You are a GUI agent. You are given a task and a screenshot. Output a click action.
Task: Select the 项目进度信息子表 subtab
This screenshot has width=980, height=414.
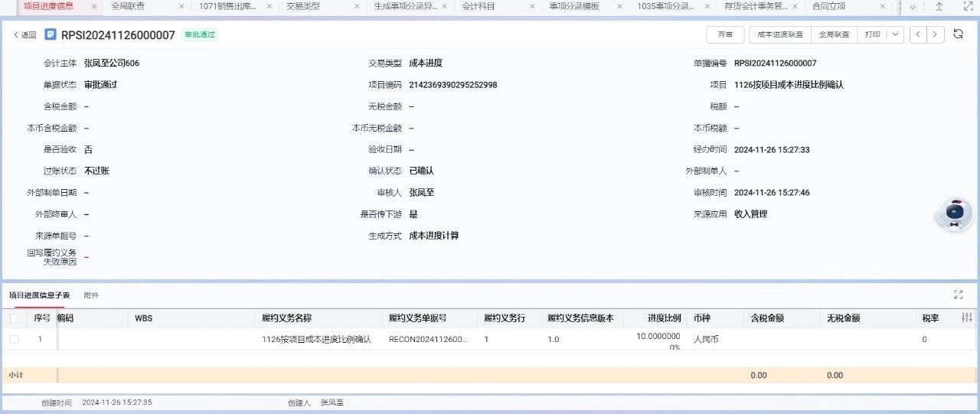pos(39,295)
